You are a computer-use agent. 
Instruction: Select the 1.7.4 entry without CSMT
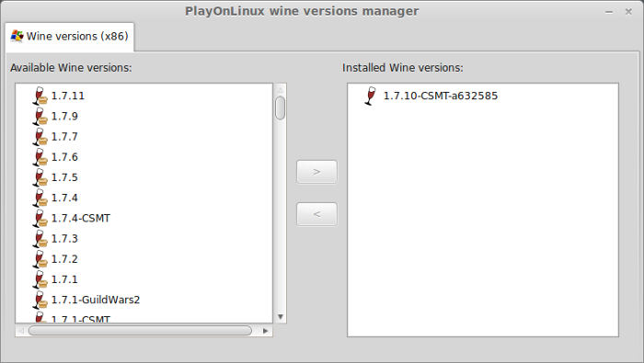click(64, 199)
